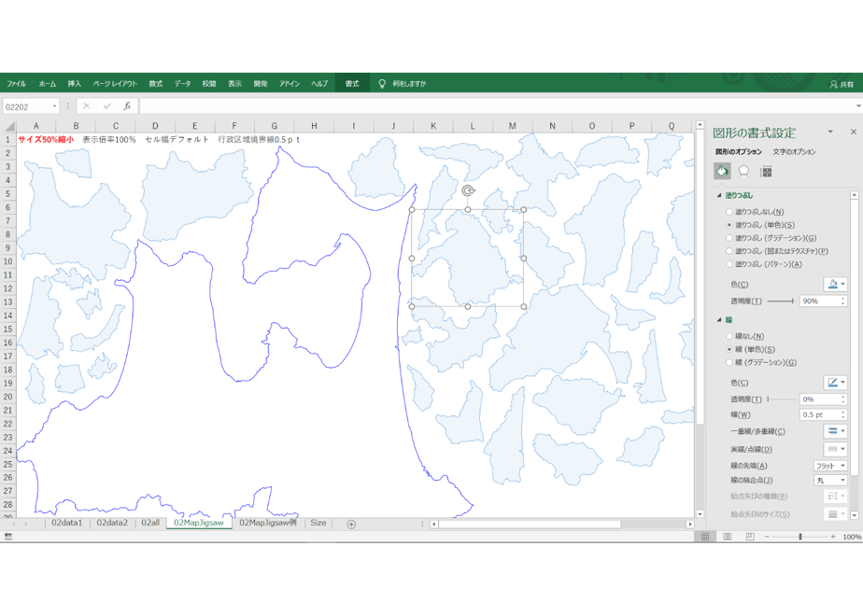Open the fill color dropdown

point(835,284)
